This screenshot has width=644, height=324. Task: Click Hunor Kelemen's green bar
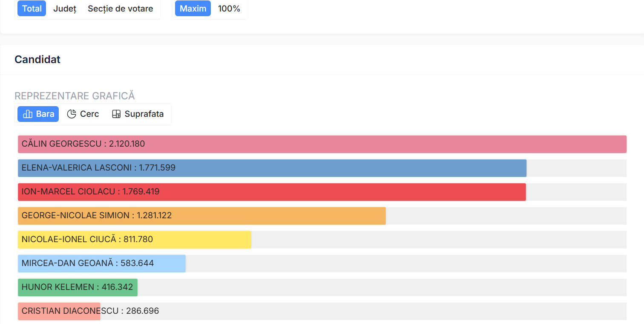pos(78,287)
